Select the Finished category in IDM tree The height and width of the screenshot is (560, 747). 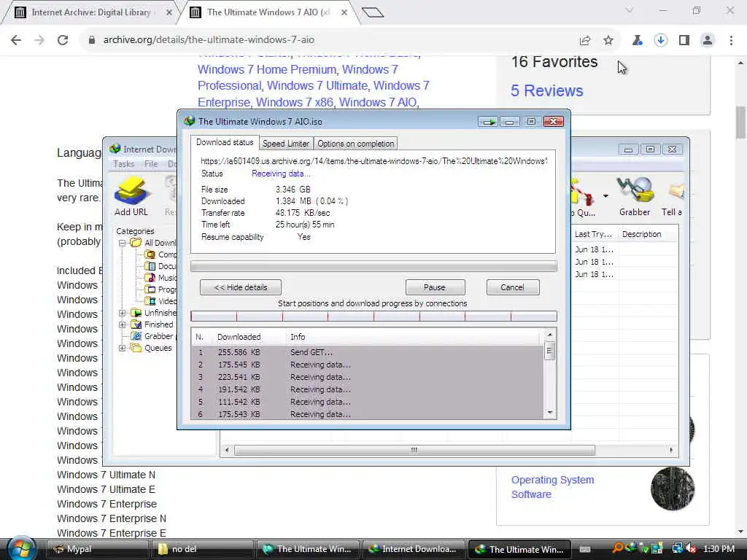point(158,324)
